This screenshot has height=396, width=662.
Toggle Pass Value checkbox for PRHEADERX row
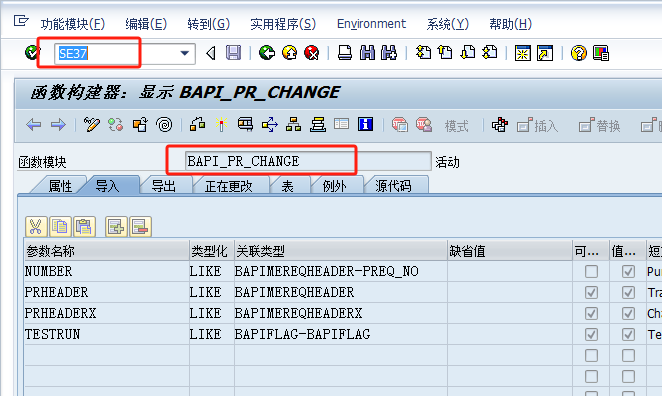click(x=628, y=313)
